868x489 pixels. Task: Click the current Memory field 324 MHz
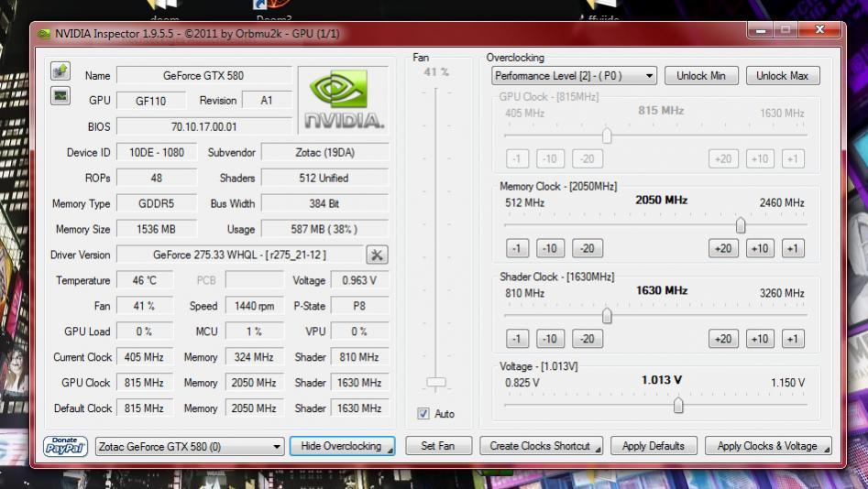(255, 357)
